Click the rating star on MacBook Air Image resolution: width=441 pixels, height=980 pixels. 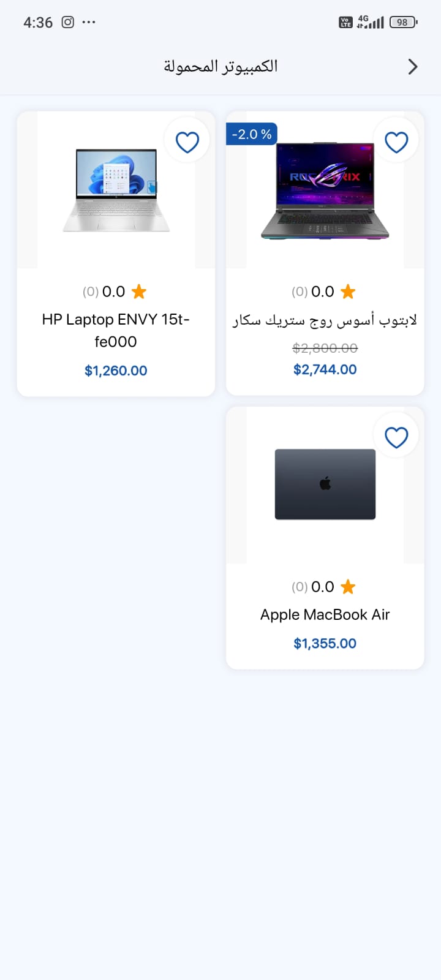(x=348, y=587)
